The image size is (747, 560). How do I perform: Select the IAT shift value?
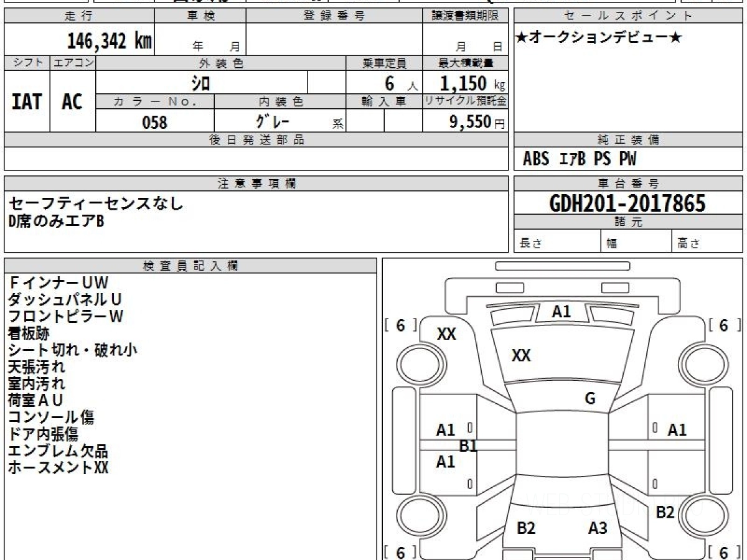pyautogui.click(x=27, y=102)
